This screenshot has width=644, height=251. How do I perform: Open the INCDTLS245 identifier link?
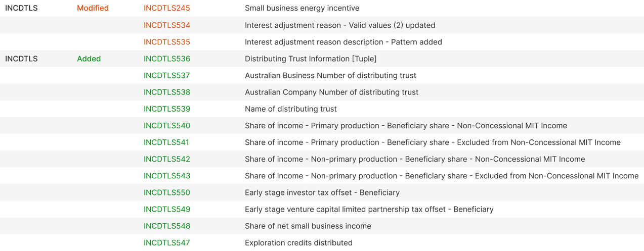pos(167,8)
